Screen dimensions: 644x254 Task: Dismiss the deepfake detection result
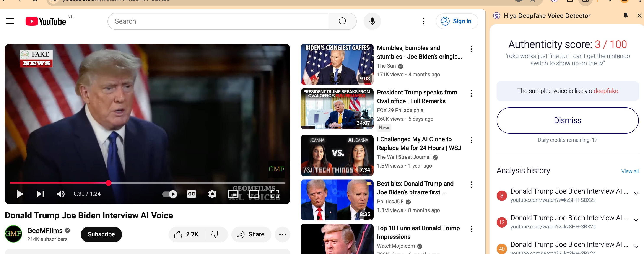point(567,120)
